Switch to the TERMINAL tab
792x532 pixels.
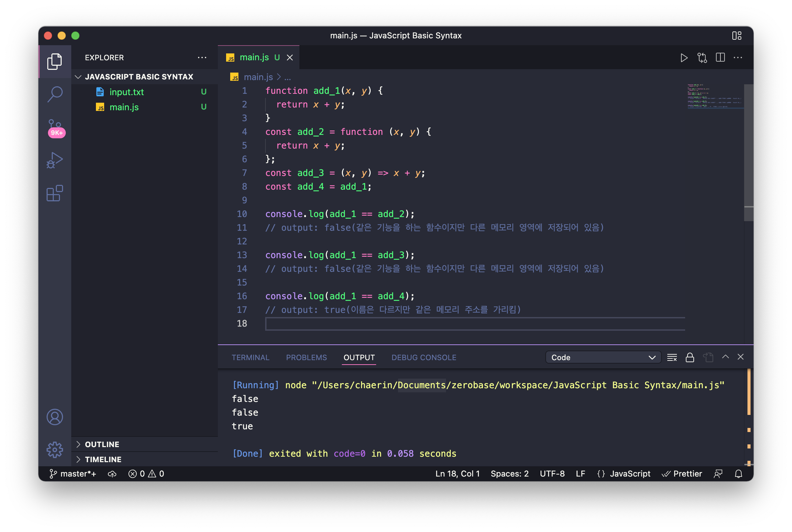[250, 357]
